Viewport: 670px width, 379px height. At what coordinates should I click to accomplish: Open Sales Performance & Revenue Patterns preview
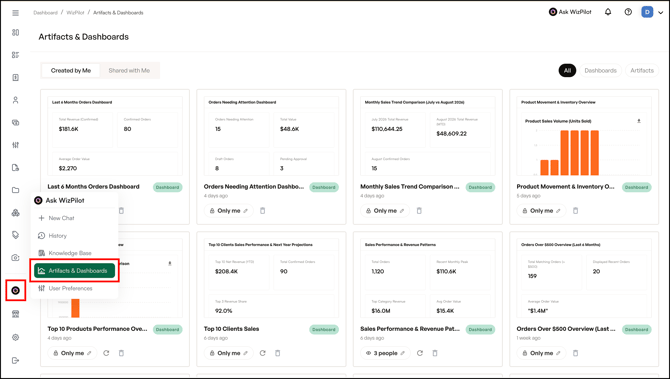[x=427, y=278]
